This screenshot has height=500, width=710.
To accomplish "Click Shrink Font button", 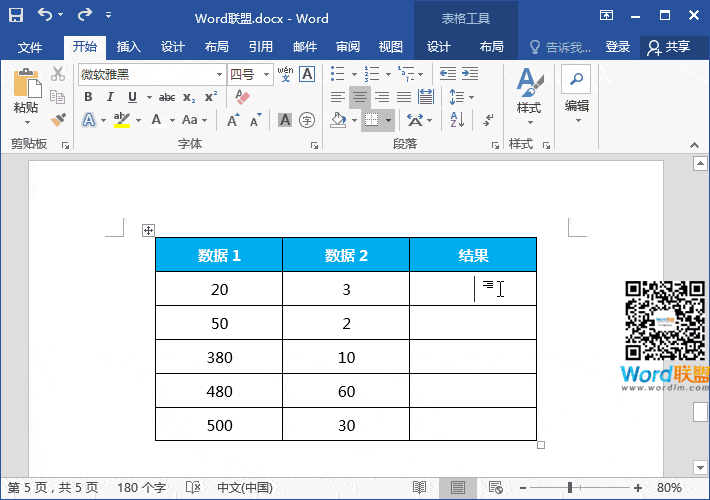I will click(255, 120).
